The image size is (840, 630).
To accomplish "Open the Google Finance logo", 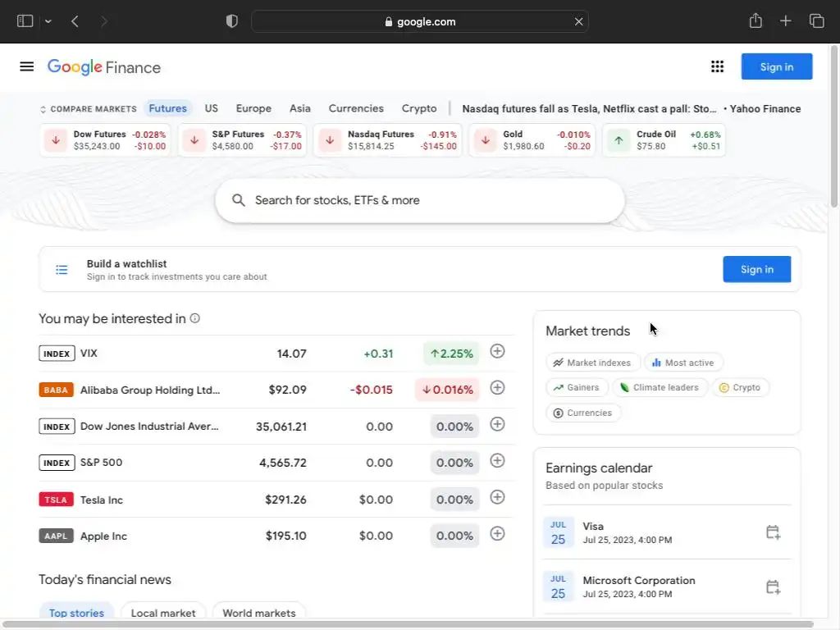I will [104, 67].
